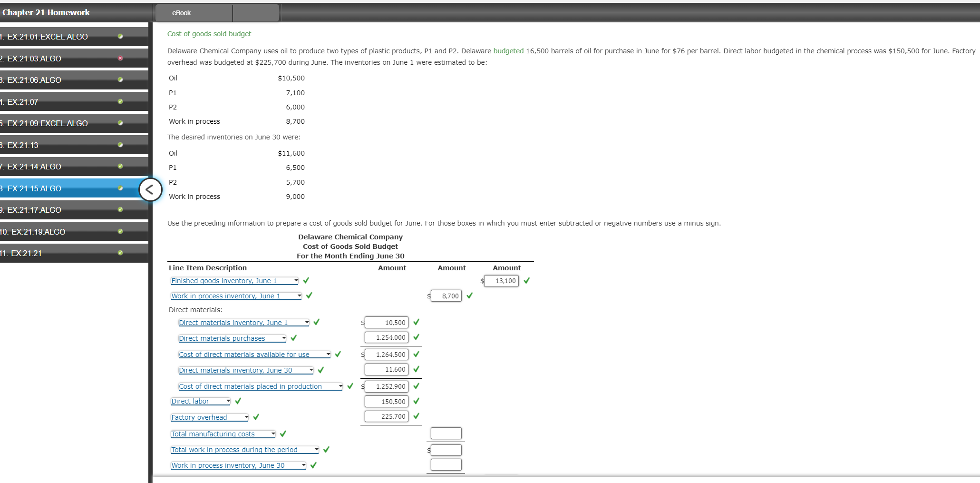Image resolution: width=980 pixels, height=483 pixels.
Task: Click the checkmark next to Factory overhead entry
Action: click(256, 417)
